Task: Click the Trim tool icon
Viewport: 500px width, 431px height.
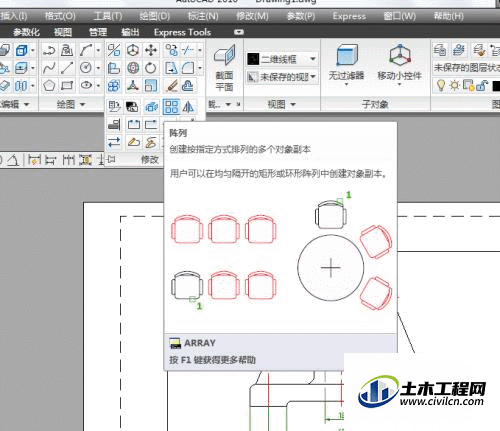Action: 188,51
